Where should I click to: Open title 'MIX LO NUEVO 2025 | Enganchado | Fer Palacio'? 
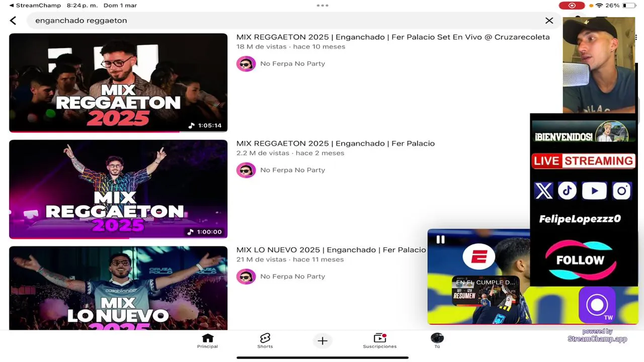pos(331,250)
